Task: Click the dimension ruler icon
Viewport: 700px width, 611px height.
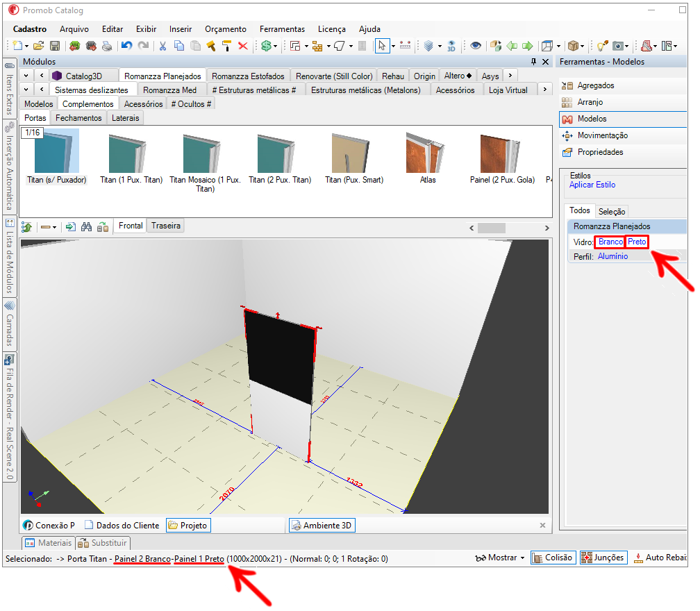Action: (405, 46)
